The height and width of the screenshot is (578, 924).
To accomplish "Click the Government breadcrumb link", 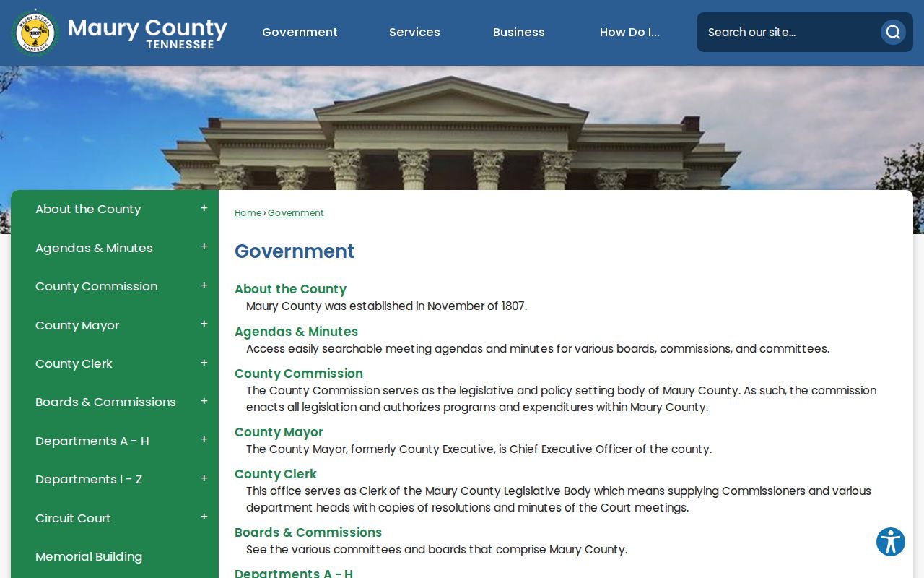I will pyautogui.click(x=296, y=212).
